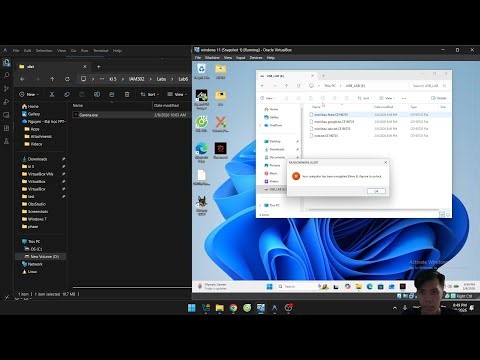Open VS Code Run and Debug icon

[x=6, y=102]
